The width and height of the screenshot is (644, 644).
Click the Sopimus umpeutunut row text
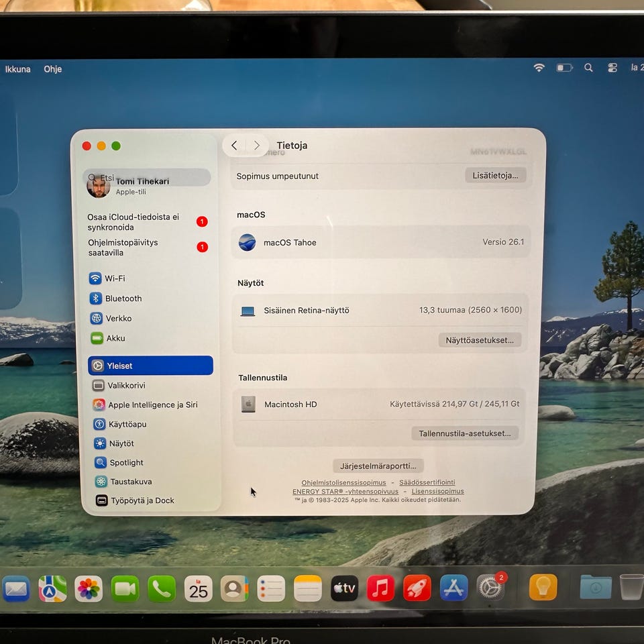pyautogui.click(x=277, y=176)
